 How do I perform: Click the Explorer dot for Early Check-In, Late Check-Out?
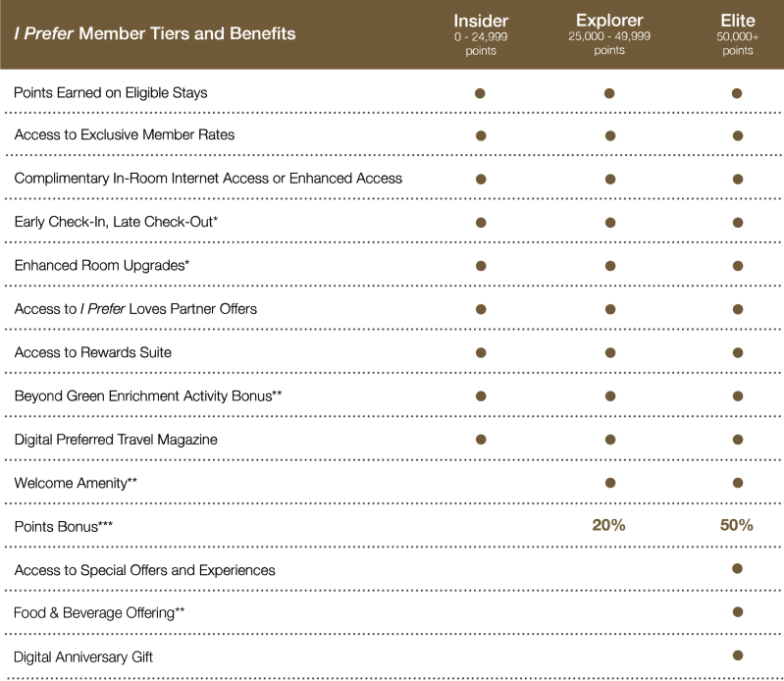[610, 222]
